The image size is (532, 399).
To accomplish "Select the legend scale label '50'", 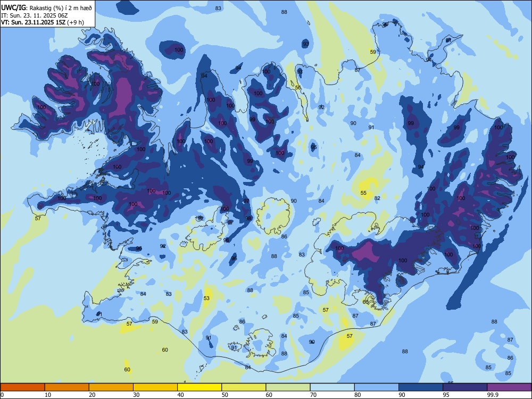I will pyautogui.click(x=225, y=395).
